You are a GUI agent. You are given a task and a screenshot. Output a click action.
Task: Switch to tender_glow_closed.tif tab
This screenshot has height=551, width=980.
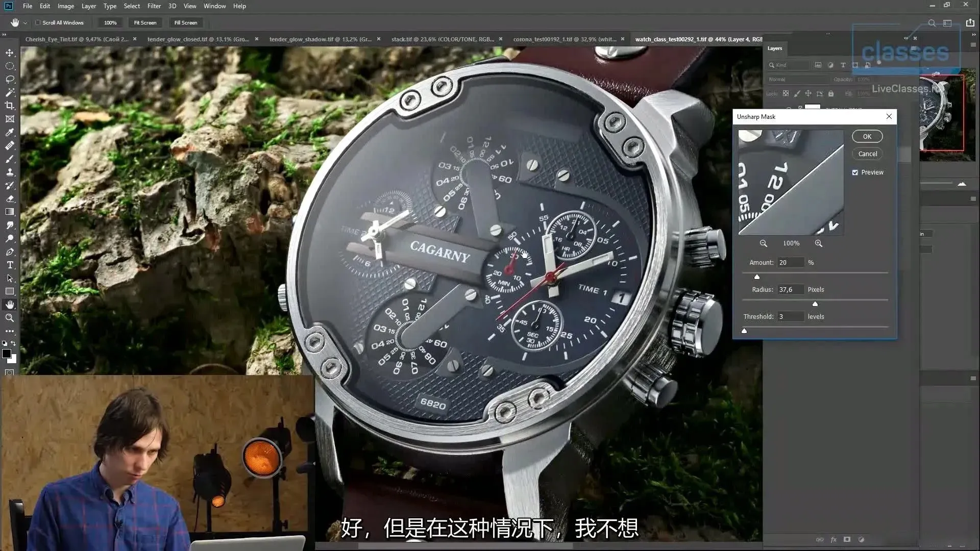point(198,39)
